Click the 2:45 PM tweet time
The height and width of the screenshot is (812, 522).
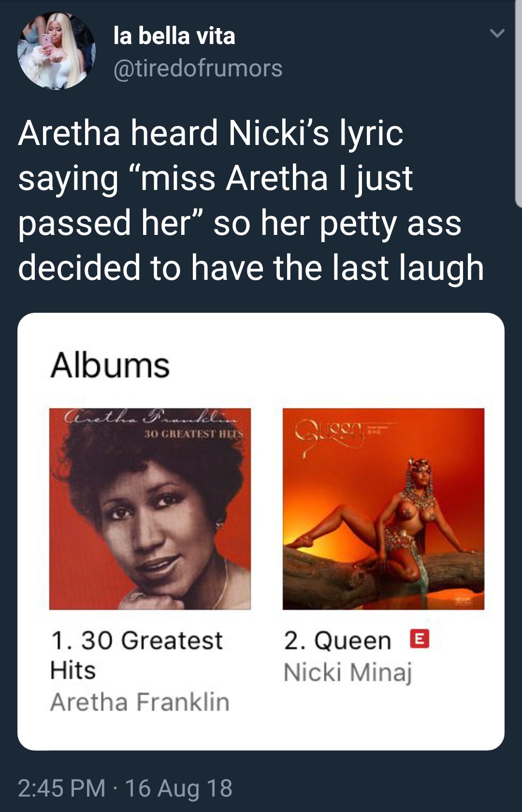pyautogui.click(x=61, y=788)
